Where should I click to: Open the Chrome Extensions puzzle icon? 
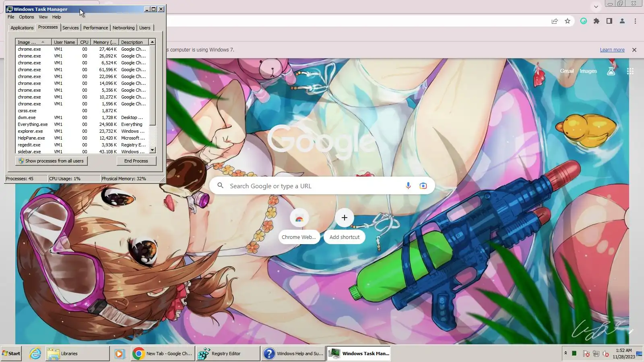coord(597,21)
